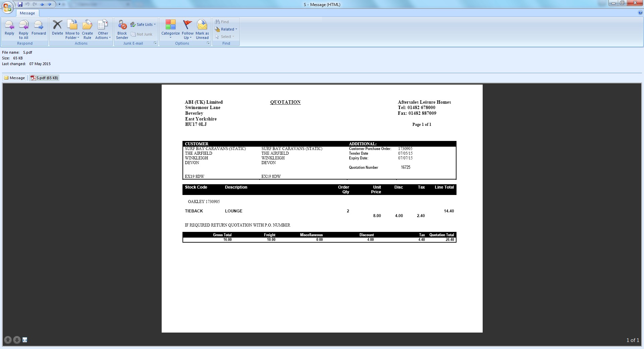Toggle fit-width in PDF preview
Screen dimensions: 644x349
click(25, 340)
